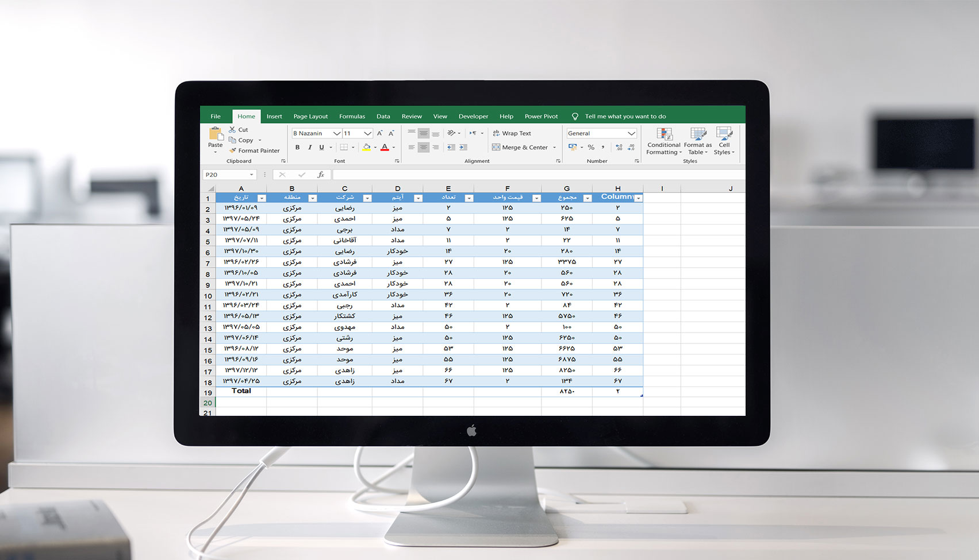
Task: Open the Alignment group dialog launcher
Action: click(558, 161)
